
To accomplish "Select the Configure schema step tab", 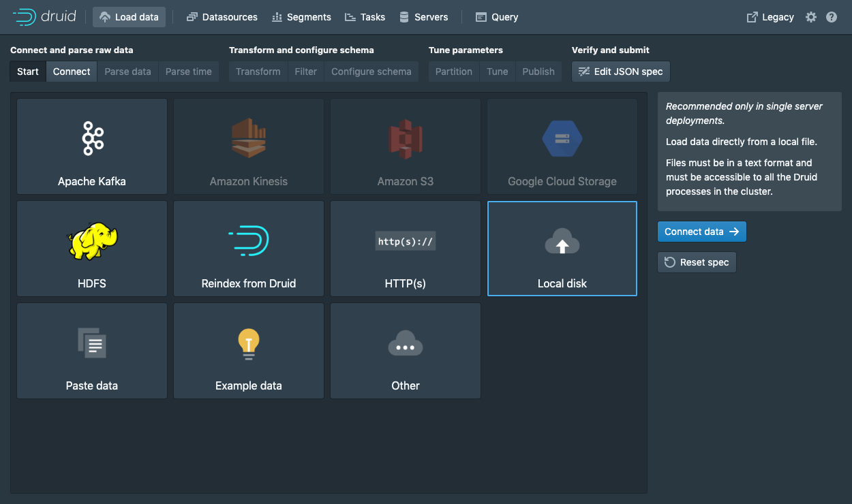I will click(x=371, y=72).
